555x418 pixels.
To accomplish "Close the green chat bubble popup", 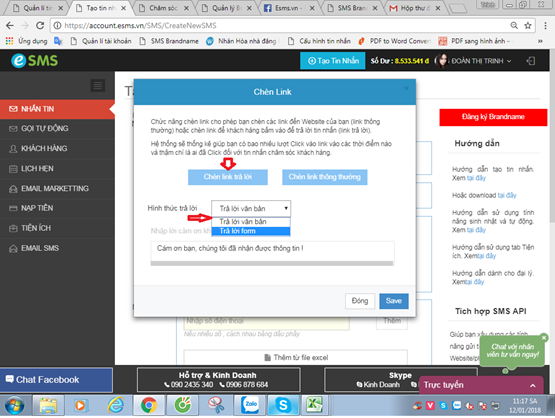I will pos(544,338).
